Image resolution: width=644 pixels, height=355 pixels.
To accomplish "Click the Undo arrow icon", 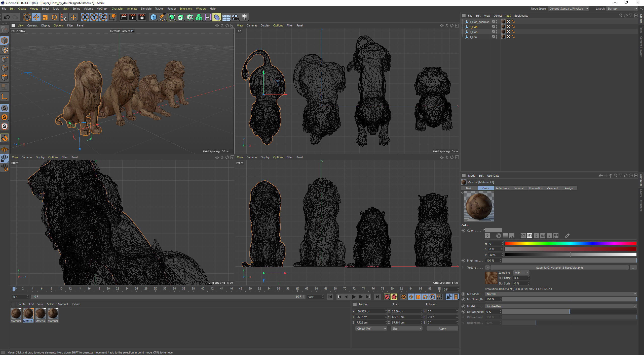I will pos(7,17).
